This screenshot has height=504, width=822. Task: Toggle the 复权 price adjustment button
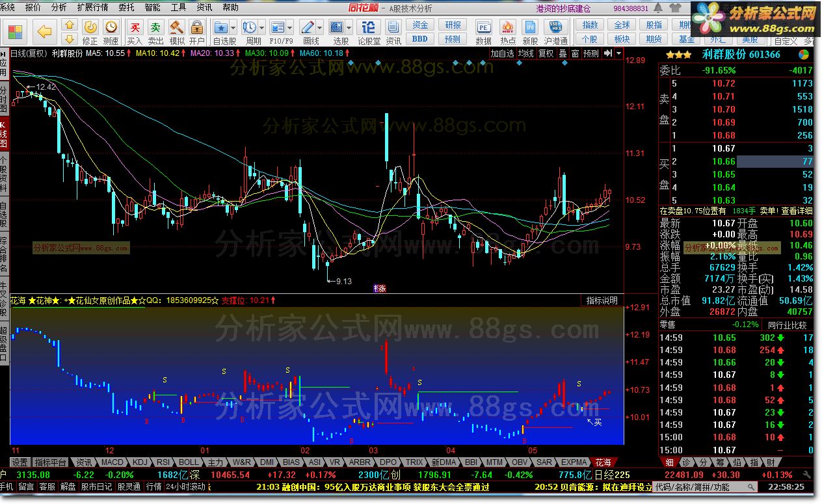[x=546, y=53]
